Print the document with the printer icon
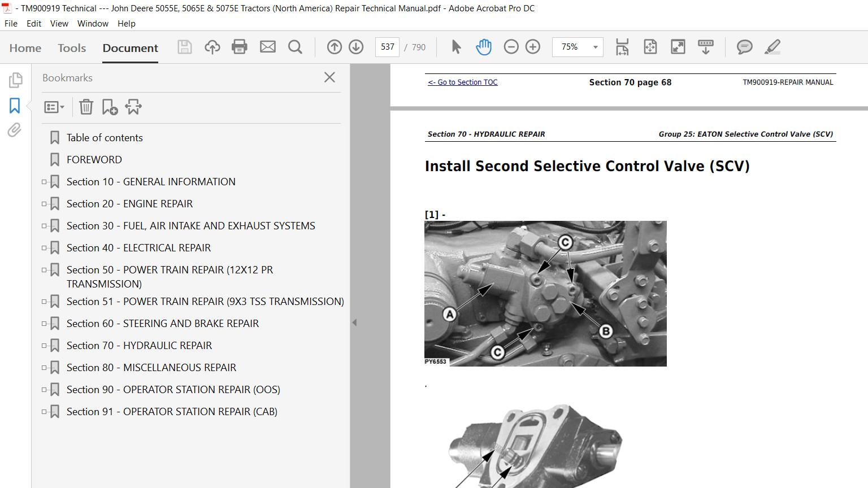This screenshot has height=488, width=868. [x=240, y=47]
